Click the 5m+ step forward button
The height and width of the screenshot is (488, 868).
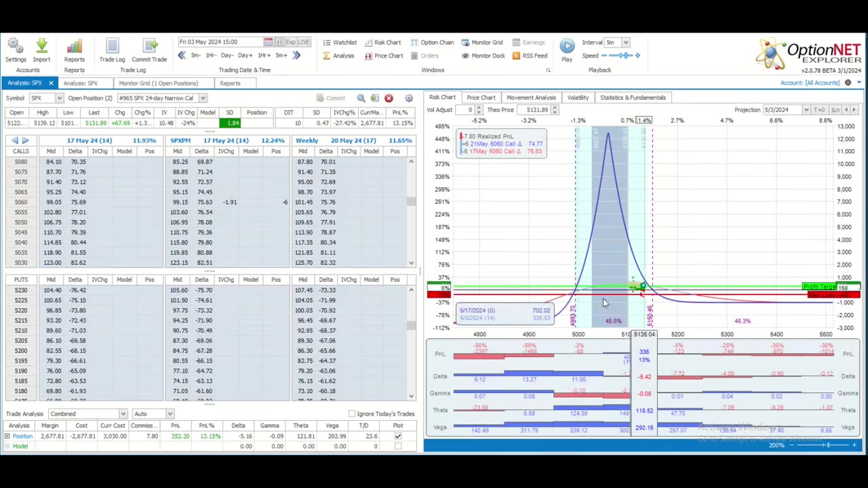coord(281,56)
